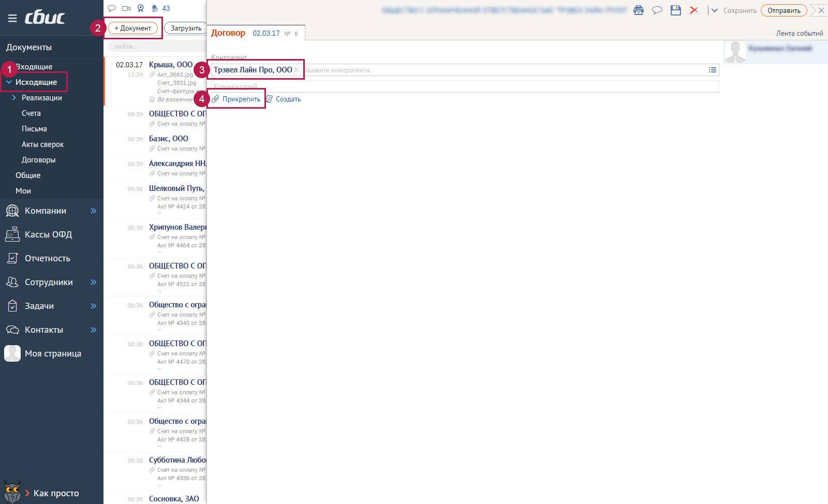Open Лента событий

point(799,33)
